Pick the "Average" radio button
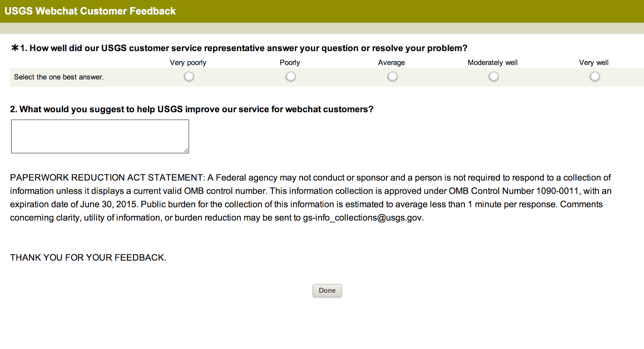644x349 pixels. click(392, 77)
